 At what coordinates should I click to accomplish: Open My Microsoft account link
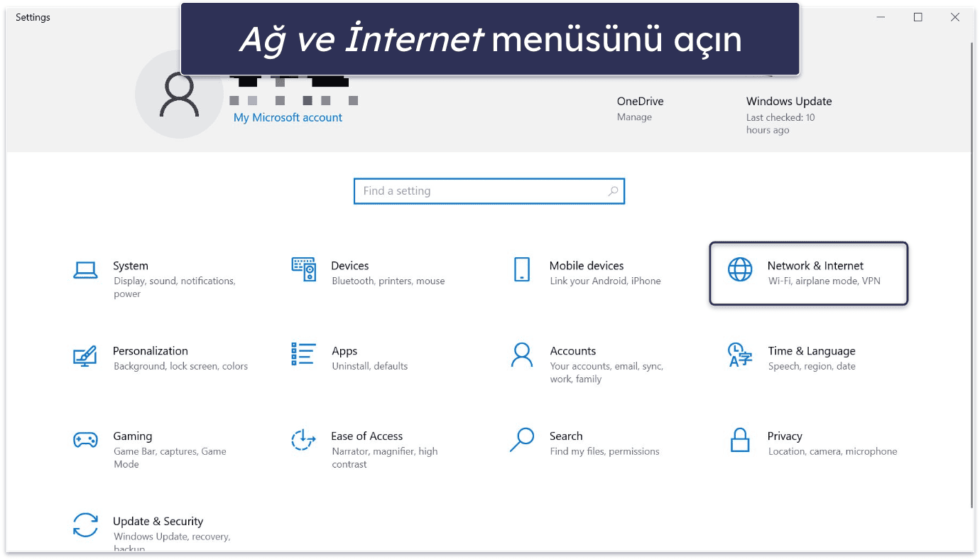[x=288, y=118]
